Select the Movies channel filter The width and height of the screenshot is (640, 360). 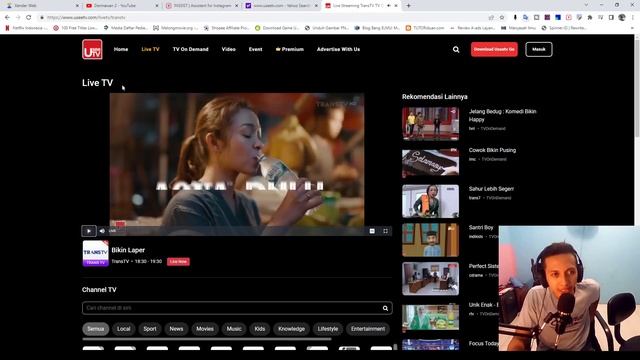pos(205,329)
